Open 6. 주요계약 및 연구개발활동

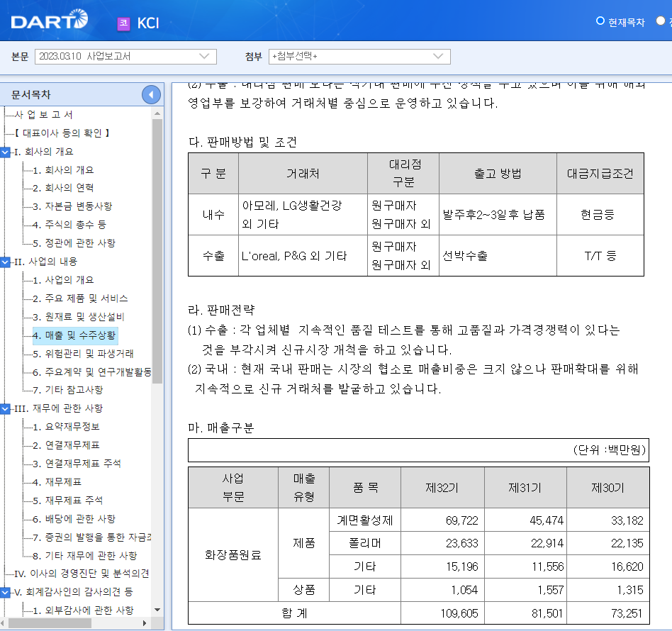pyautogui.click(x=92, y=372)
